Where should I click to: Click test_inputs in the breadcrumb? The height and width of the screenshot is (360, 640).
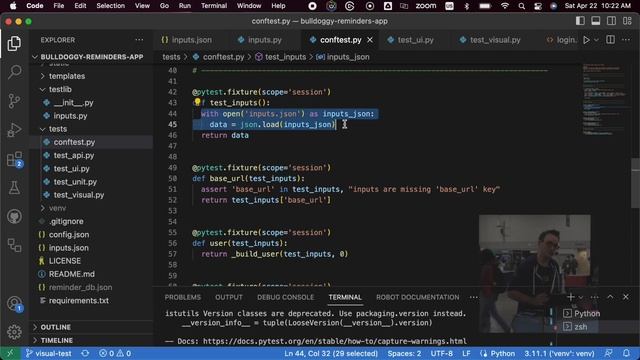click(285, 57)
